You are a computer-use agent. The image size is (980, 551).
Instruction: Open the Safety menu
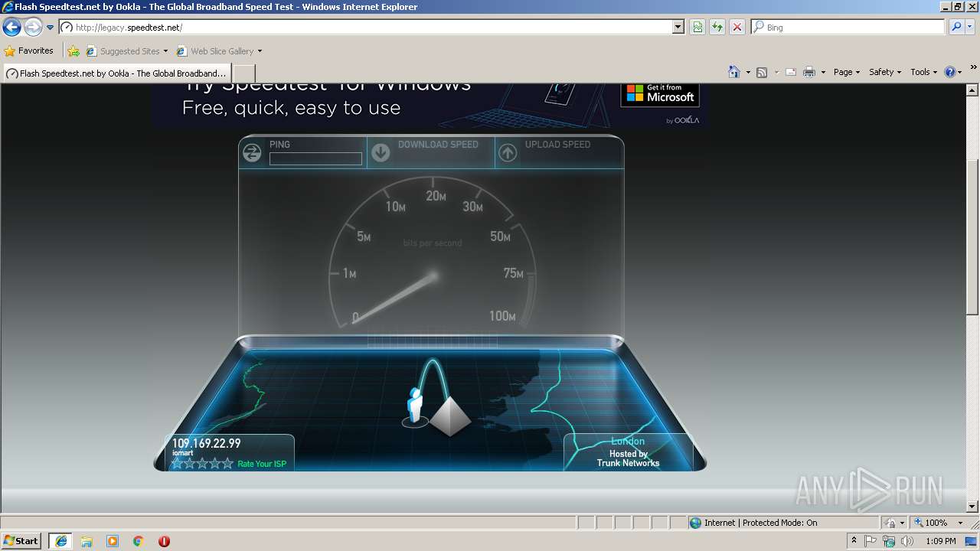coord(885,72)
